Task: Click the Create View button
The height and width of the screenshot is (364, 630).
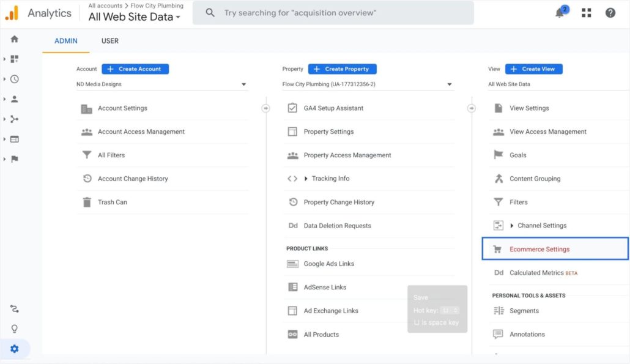Action: 533,69
